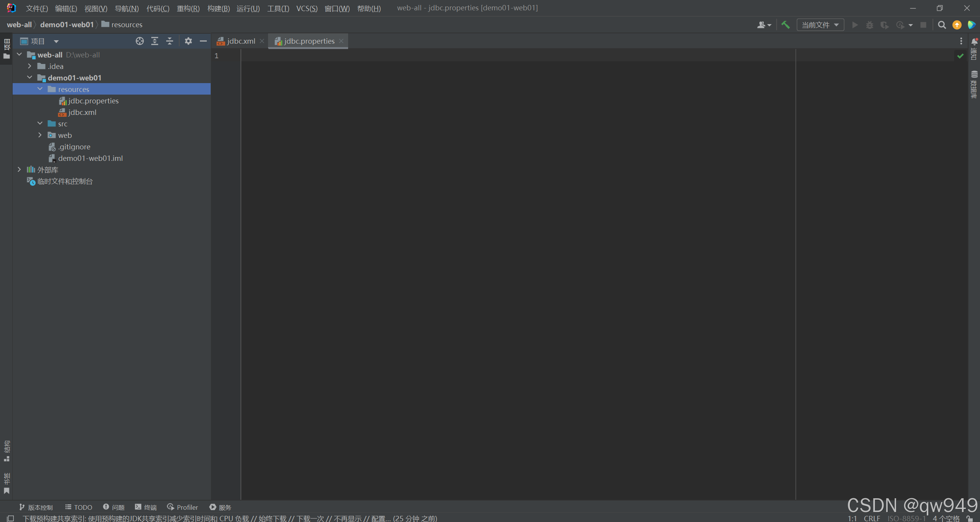
Task: Expand the web folder node
Action: click(40, 135)
